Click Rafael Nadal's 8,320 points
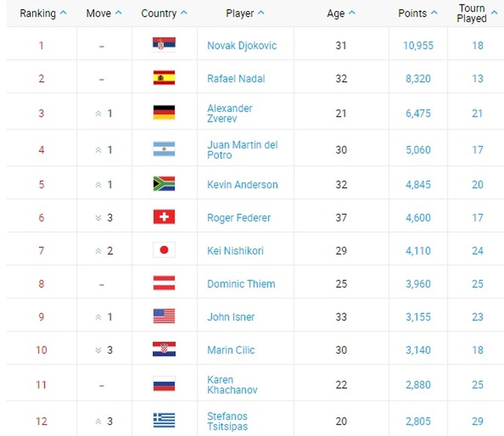 418,79
